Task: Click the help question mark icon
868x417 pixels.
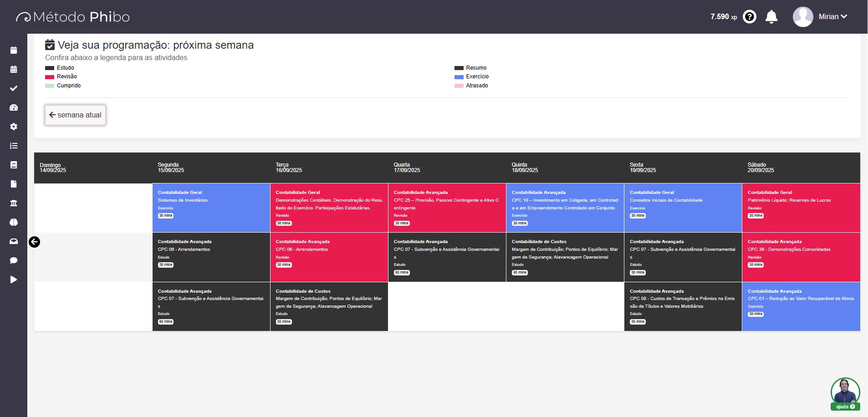Action: pos(749,17)
